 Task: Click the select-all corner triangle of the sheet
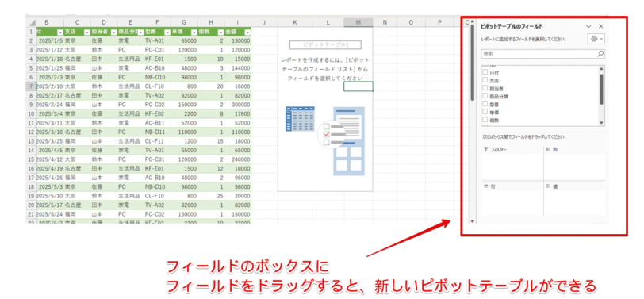(31, 22)
